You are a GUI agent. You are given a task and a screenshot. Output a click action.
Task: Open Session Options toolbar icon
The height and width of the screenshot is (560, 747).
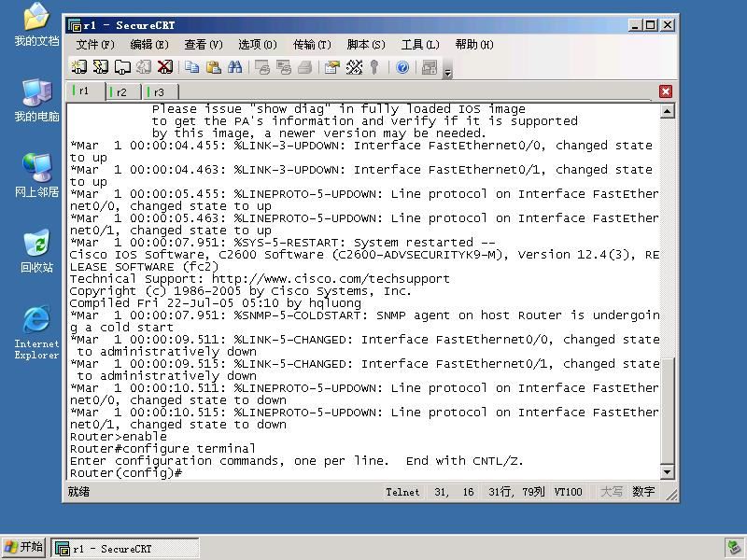tap(332, 67)
